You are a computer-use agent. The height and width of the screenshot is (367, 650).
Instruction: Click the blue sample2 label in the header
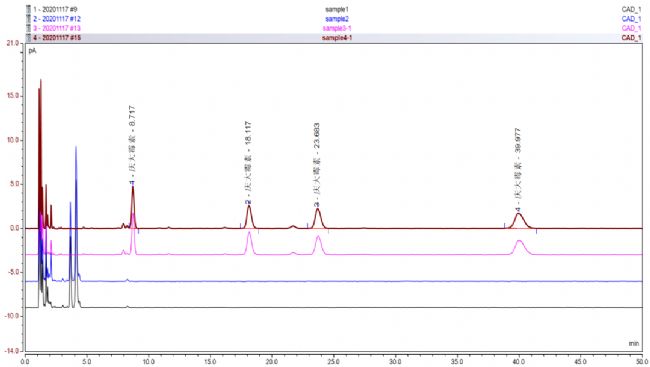(x=337, y=19)
